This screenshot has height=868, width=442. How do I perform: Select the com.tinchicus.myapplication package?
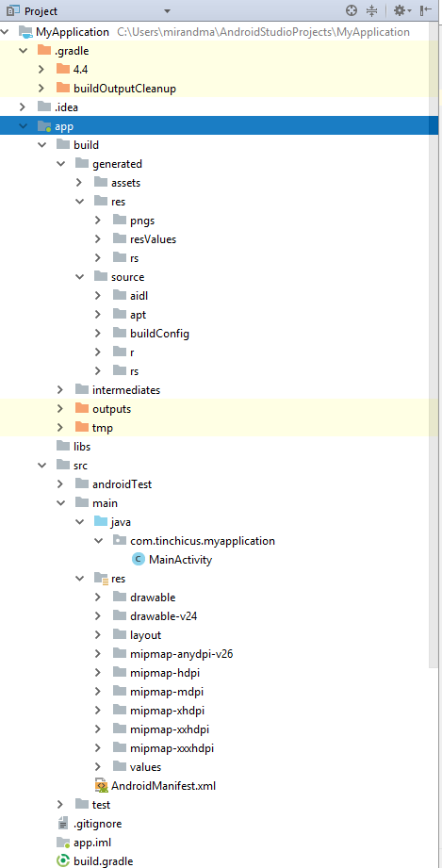[x=193, y=541]
